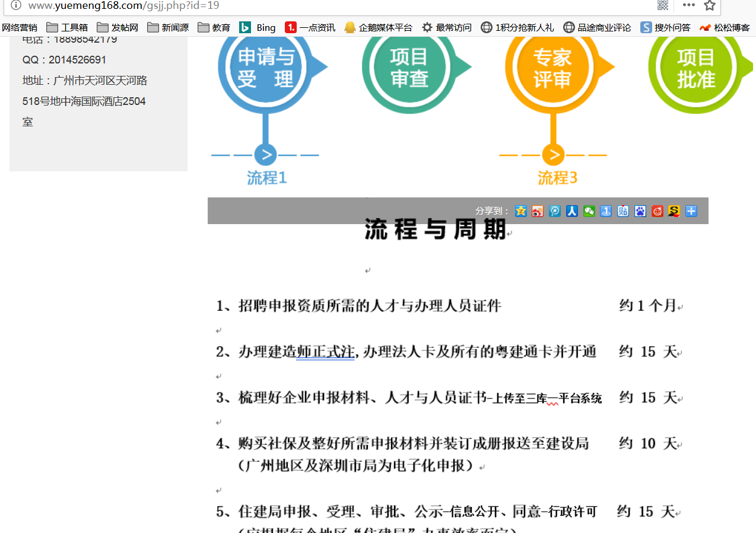
Task: Open the 工具箱 bookmarks folder
Action: [x=67, y=27]
